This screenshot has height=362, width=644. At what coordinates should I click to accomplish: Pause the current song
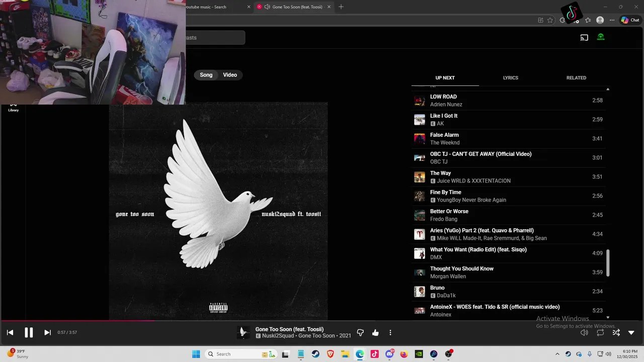(x=29, y=332)
